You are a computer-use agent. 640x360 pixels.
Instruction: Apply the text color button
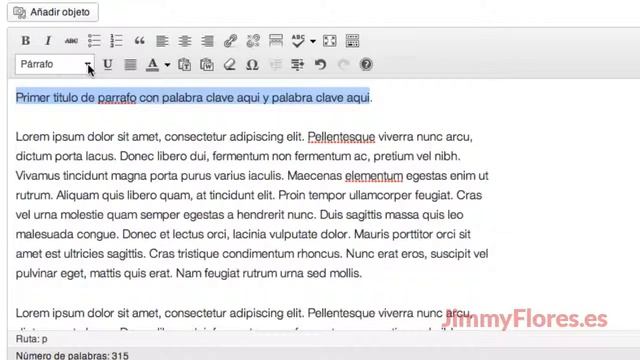click(153, 64)
